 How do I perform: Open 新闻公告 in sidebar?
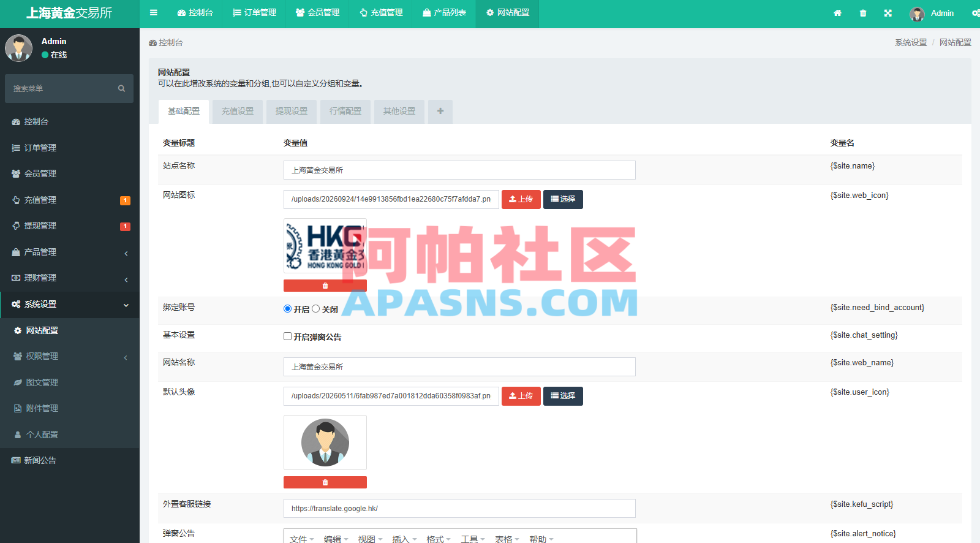tap(70, 460)
